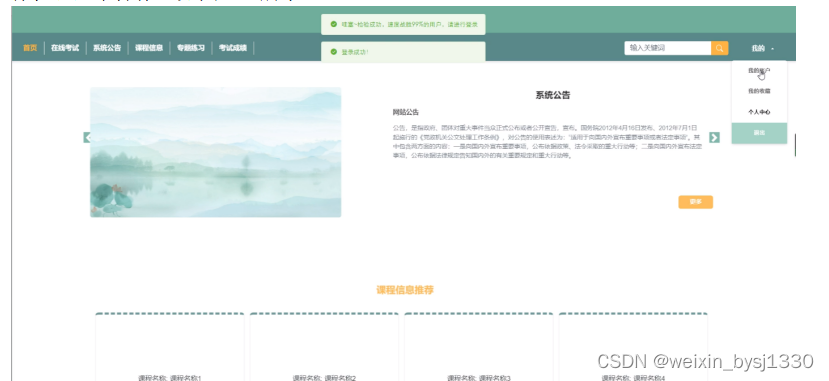This screenshot has height=381, width=829.
Task: Open 个人中心 from the dropdown menu
Action: (759, 112)
